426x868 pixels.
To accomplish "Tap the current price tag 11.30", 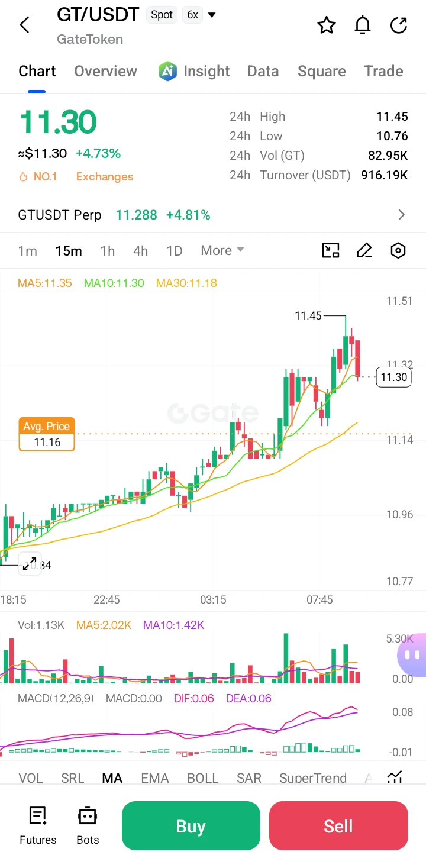I will [x=394, y=377].
